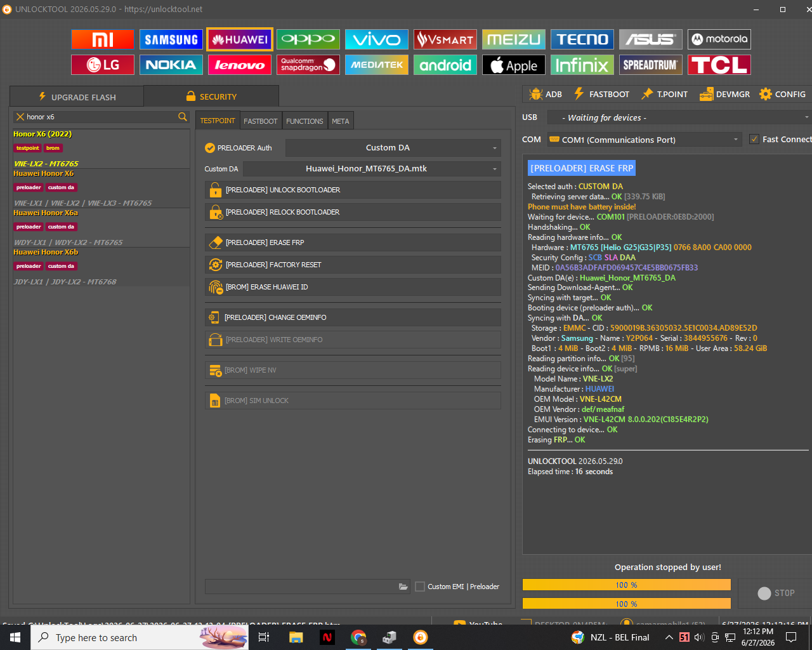Open the OPPO brand section
The image size is (812, 650).
click(x=308, y=39)
